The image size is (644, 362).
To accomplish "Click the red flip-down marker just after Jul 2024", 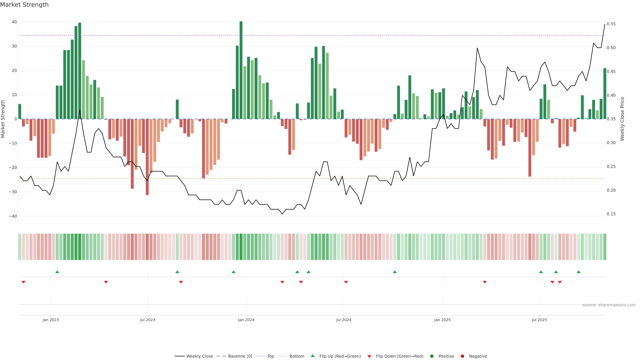I will (346, 282).
